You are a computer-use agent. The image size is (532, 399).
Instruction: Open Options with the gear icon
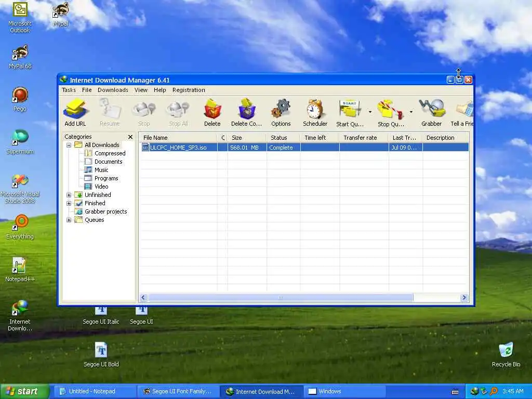(281, 113)
